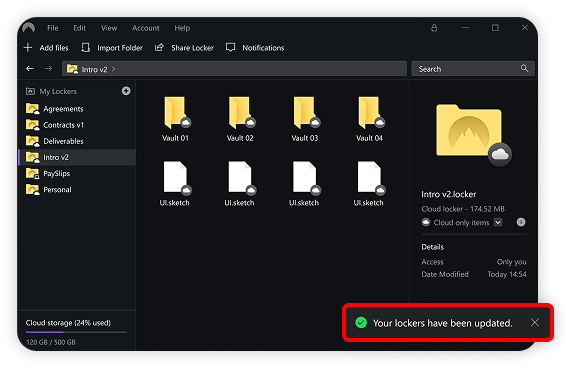Open the File menu
This screenshot has width=571, height=368.
(52, 28)
